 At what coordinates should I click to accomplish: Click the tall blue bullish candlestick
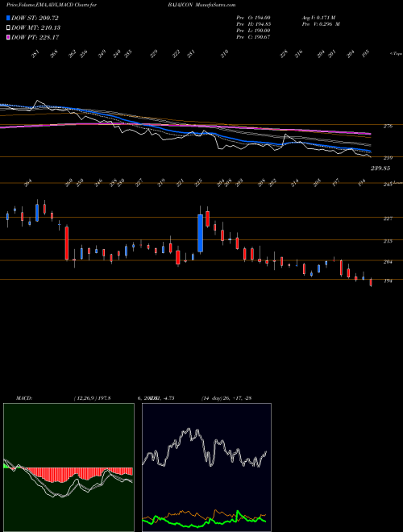pyautogui.click(x=201, y=233)
